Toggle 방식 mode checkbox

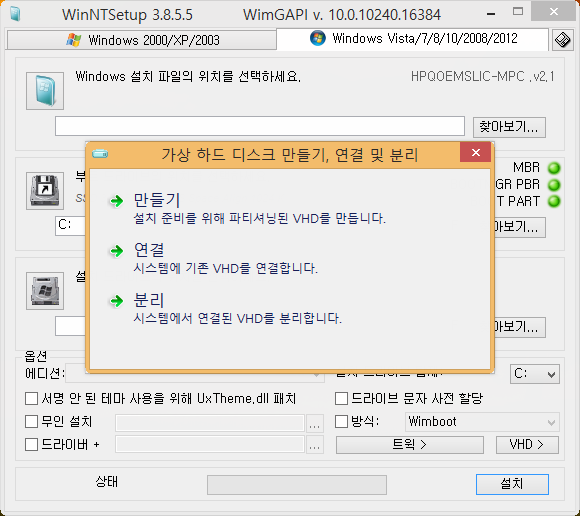point(341,421)
